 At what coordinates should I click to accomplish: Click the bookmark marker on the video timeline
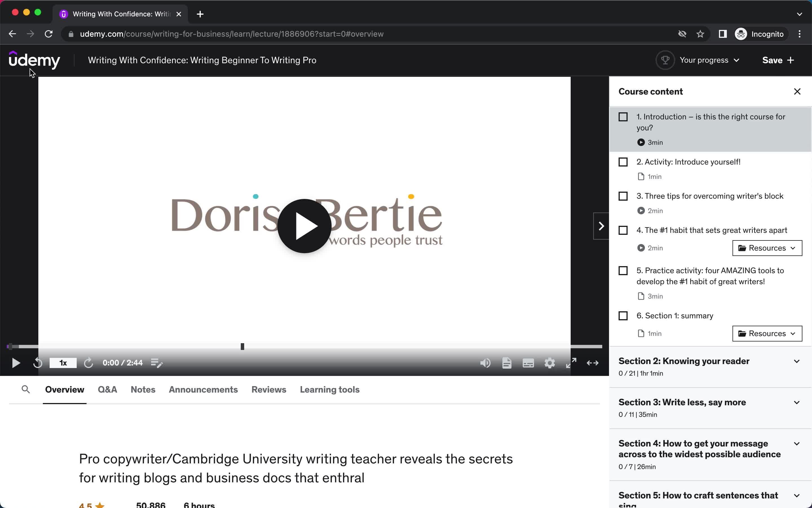coord(242,346)
